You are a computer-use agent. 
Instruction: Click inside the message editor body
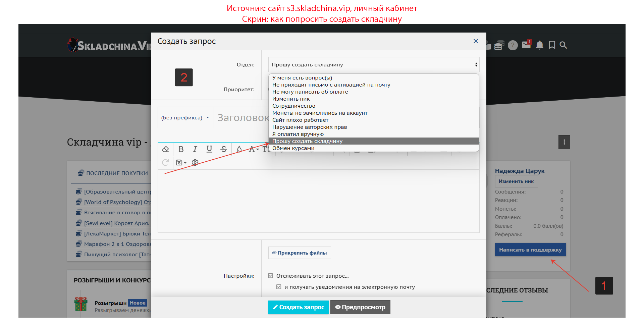(318, 201)
